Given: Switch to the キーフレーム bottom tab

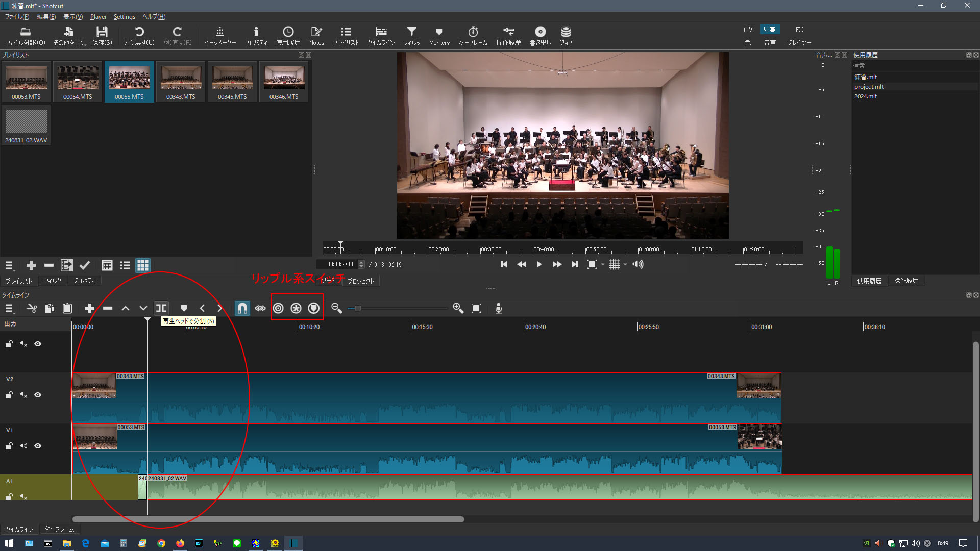Looking at the screenshot, I should [60, 529].
